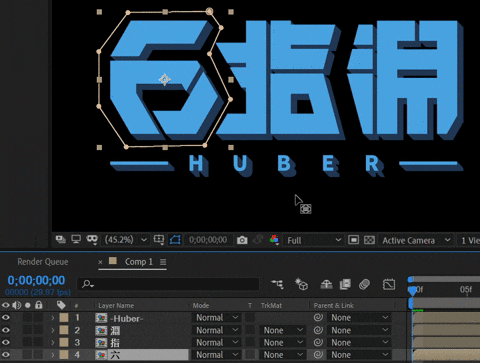480x363 pixels.
Task: Open the composition mini-flowchart
Action: click(277, 284)
